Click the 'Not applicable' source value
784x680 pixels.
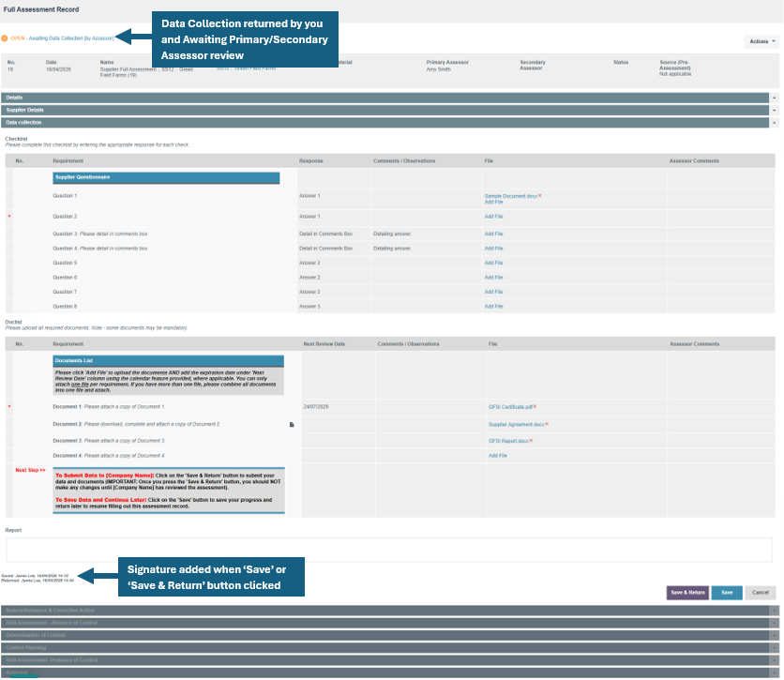675,74
